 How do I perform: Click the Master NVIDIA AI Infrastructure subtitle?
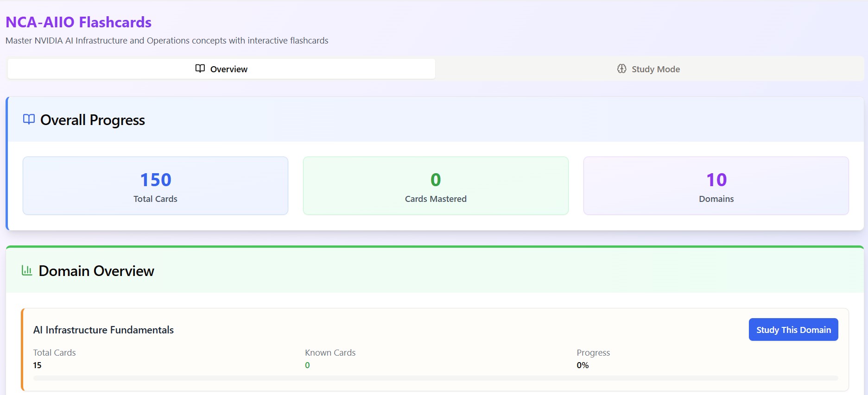pos(167,41)
